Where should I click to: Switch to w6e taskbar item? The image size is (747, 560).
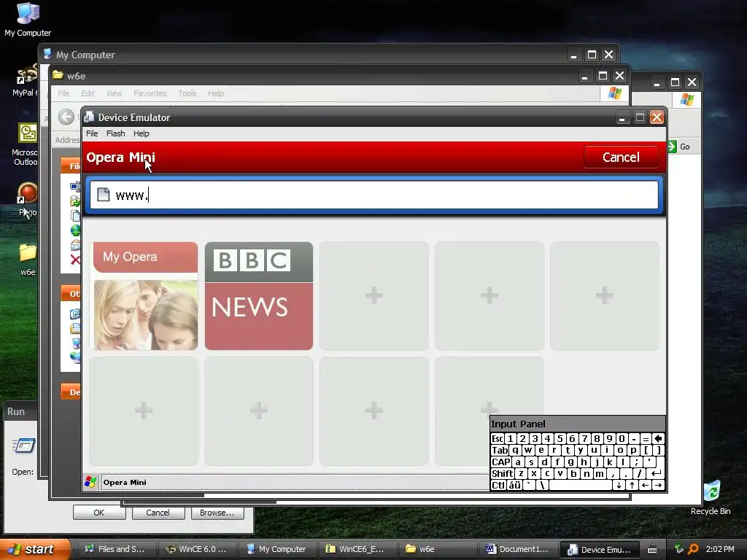click(x=437, y=549)
